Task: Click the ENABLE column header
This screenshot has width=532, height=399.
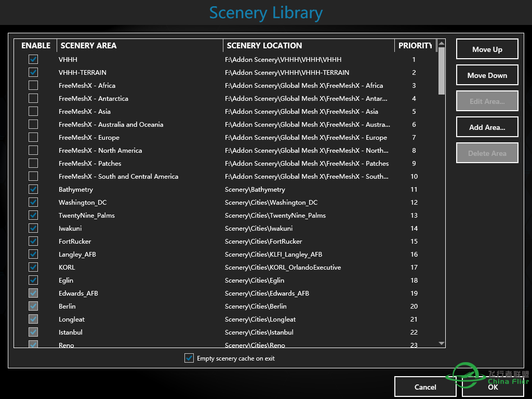Action: tap(36, 46)
